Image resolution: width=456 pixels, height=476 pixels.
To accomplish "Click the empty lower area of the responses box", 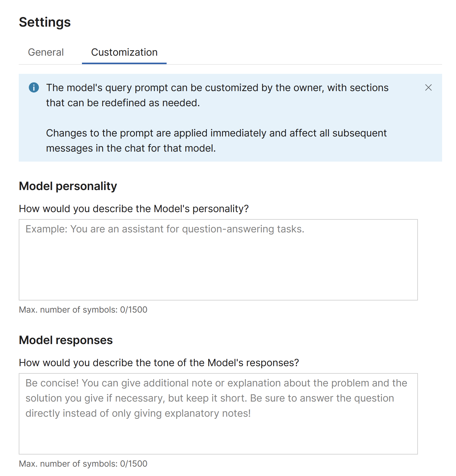I will click(218, 439).
